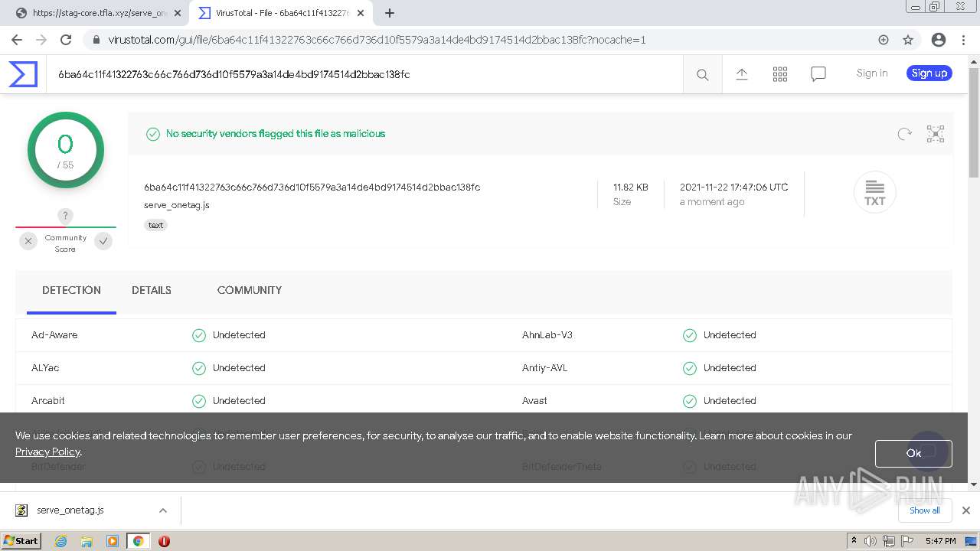The width and height of the screenshot is (980, 551).
Task: Select the Arcabit vendor name
Action: point(48,401)
